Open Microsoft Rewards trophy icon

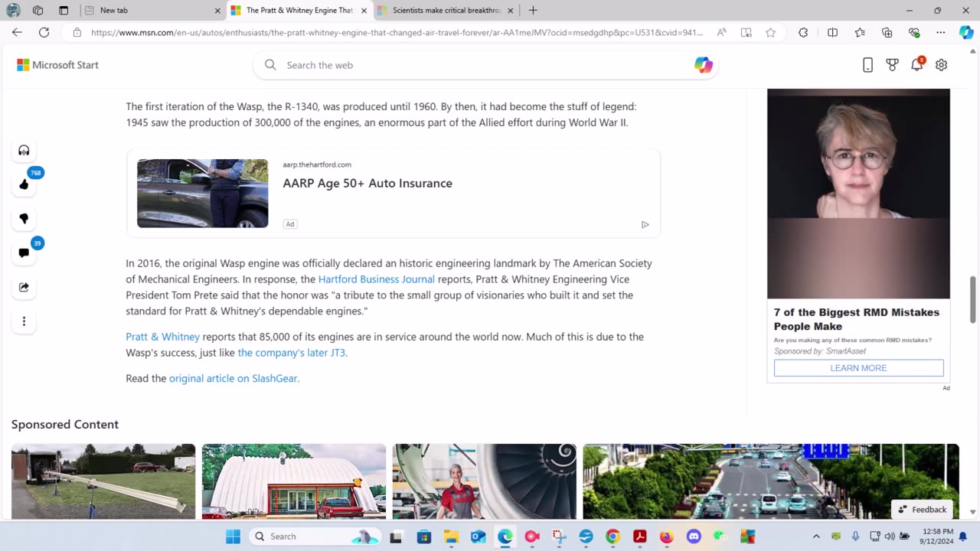pyautogui.click(x=892, y=65)
